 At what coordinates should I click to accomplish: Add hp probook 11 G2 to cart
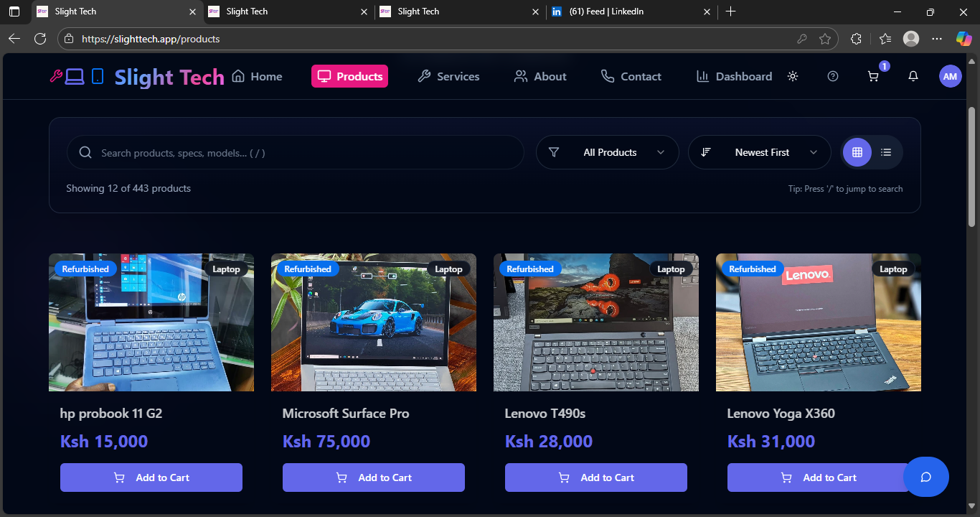tap(151, 478)
